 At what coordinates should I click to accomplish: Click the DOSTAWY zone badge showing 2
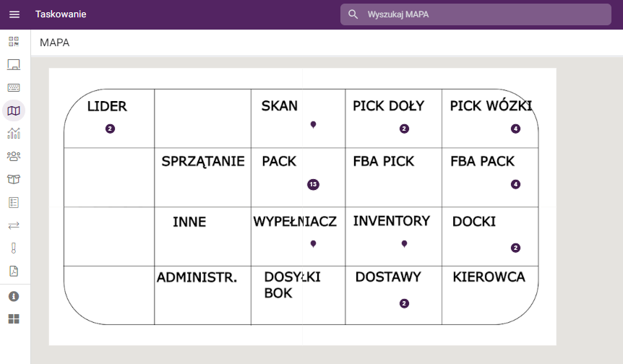tap(404, 304)
